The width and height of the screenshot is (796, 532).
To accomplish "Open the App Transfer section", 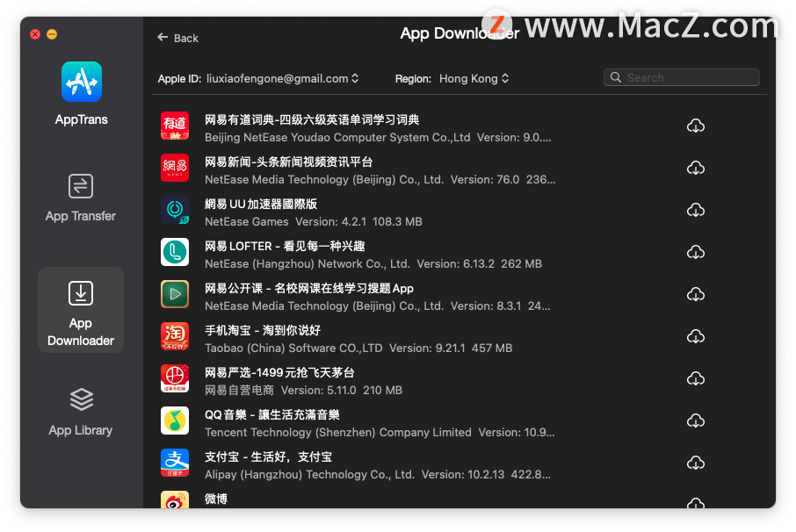I will click(x=81, y=198).
